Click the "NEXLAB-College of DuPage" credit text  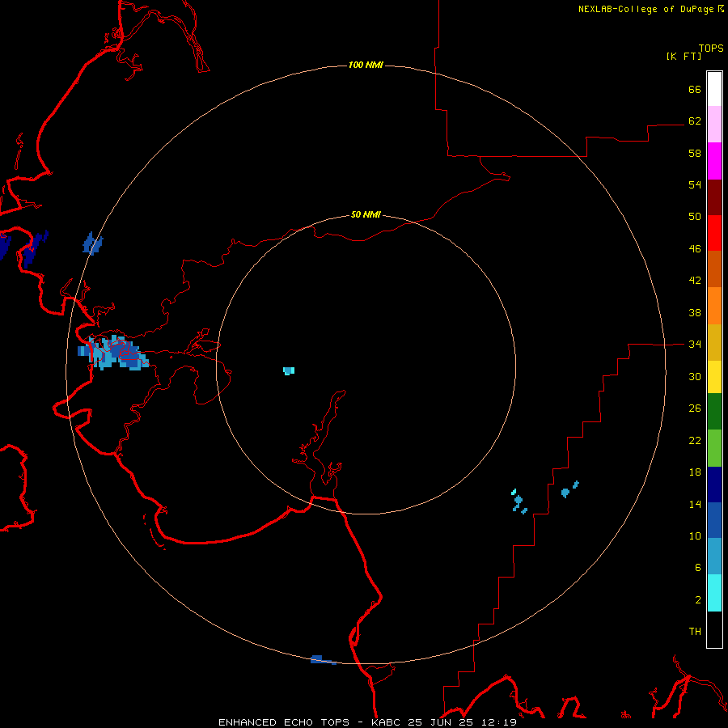click(x=645, y=9)
